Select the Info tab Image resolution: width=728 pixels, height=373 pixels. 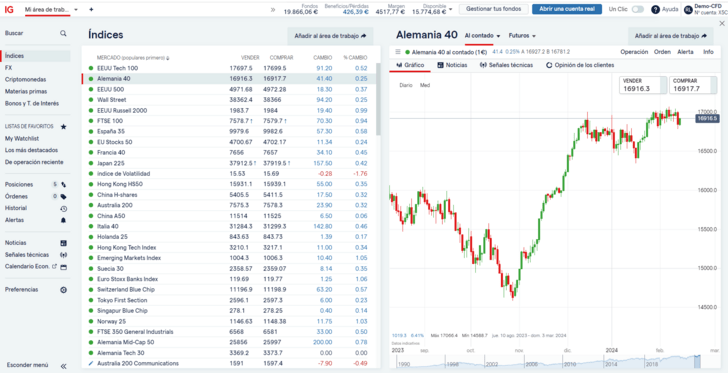click(x=708, y=52)
